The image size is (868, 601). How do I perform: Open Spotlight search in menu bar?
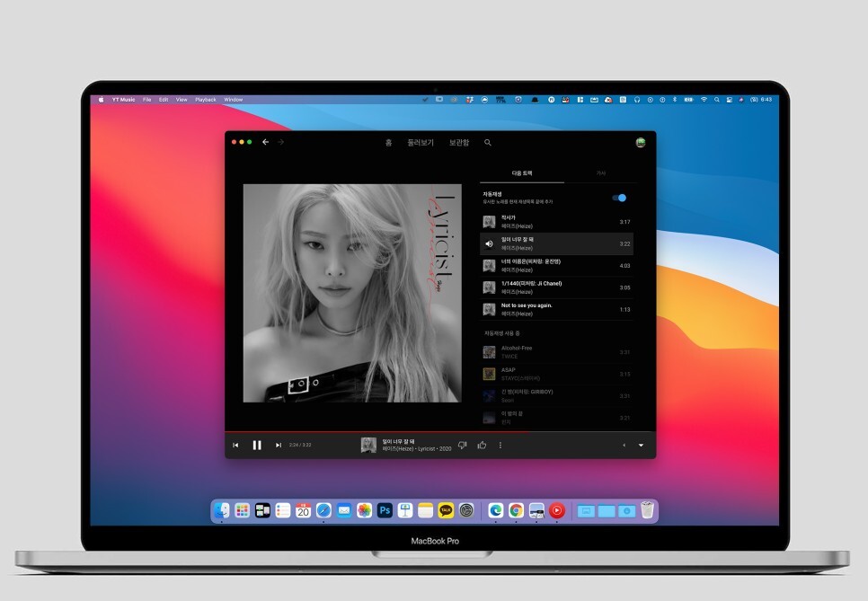click(717, 100)
